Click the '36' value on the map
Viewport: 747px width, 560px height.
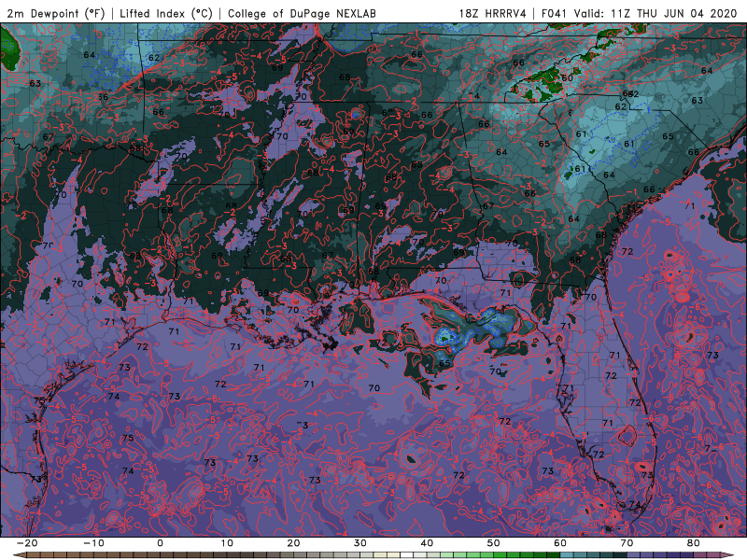tap(102, 97)
